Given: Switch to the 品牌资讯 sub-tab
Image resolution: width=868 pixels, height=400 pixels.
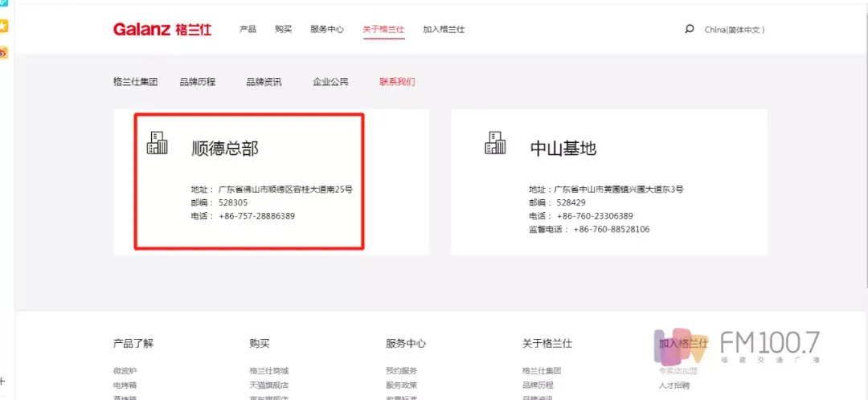Looking at the screenshot, I should 264,82.
